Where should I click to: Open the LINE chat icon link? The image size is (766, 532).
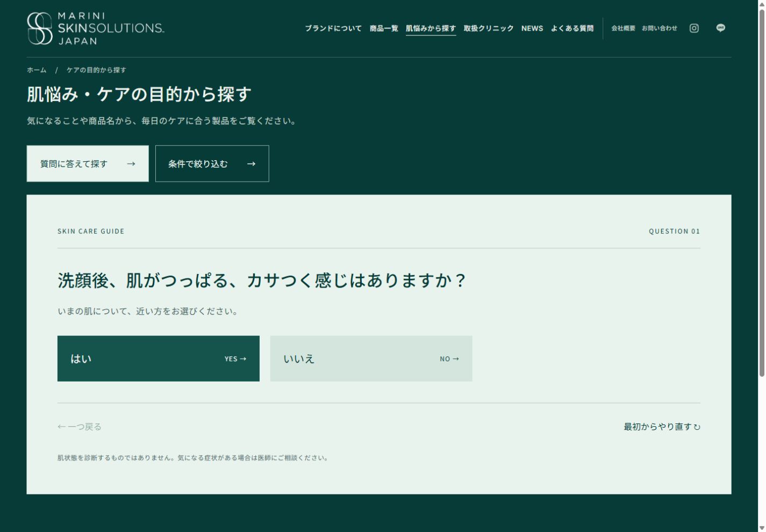coord(721,28)
